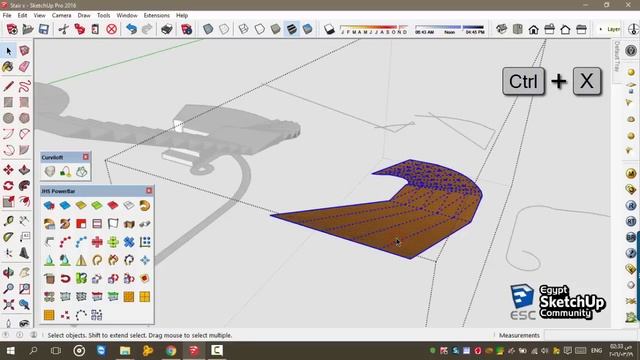The height and width of the screenshot is (360, 640).
Task: Click the middle Curviloft tool icon
Action: [66, 171]
